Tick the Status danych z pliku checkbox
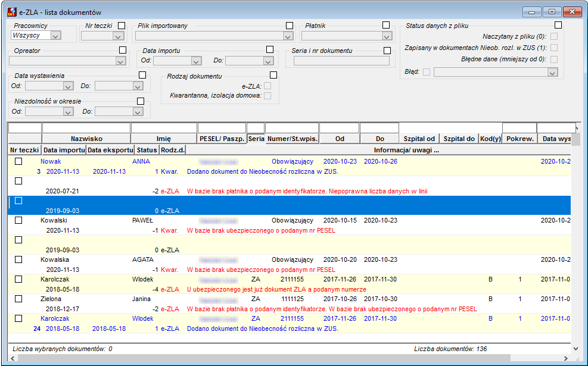 tap(558, 25)
